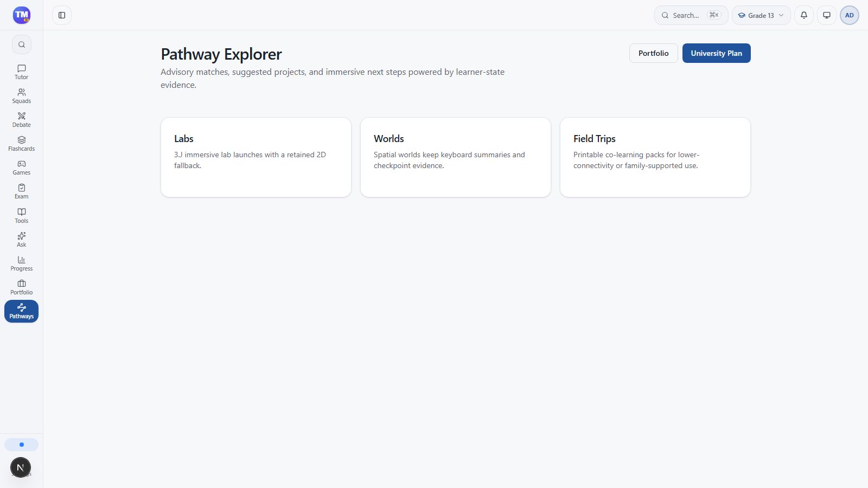Go to Debate section
868x488 pixels.
[x=21, y=120]
